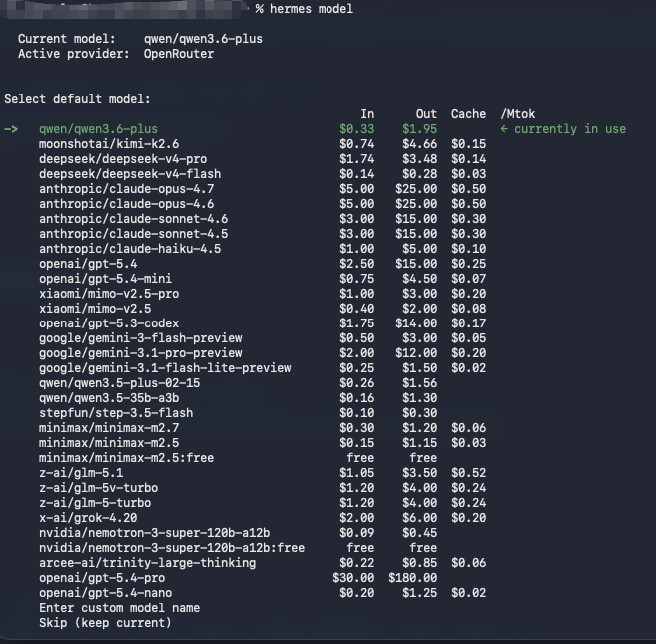This screenshot has width=656, height=644.
Task: Pick x-ai/grok-4.20 model
Action: coord(88,518)
